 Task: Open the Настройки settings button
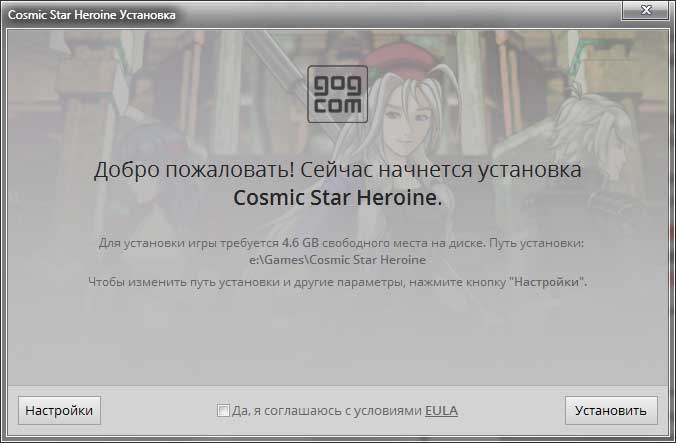coord(59,410)
